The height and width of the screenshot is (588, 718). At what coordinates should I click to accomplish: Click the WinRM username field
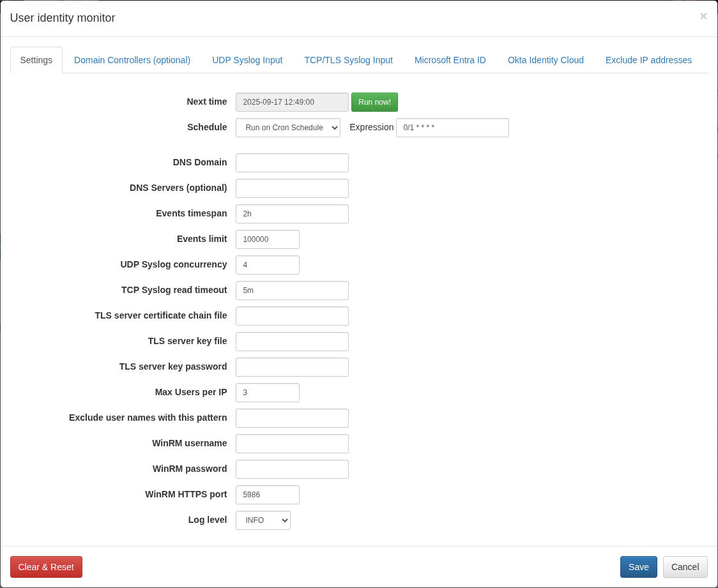(292, 444)
